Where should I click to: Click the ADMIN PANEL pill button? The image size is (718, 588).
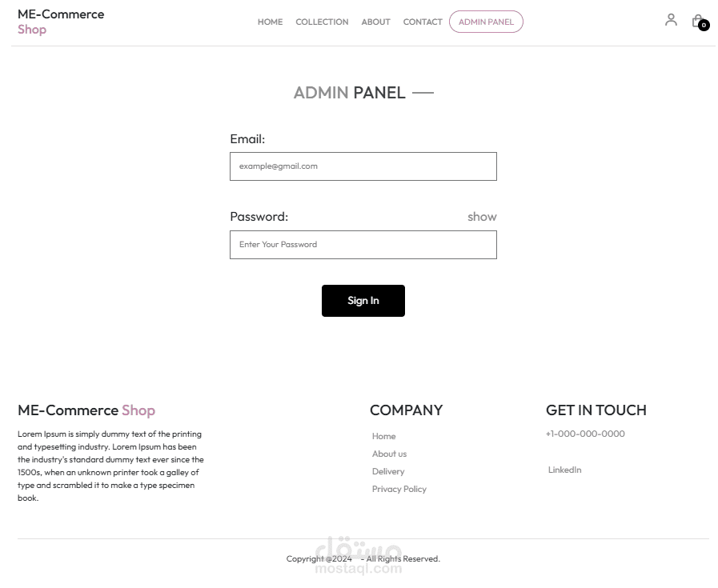click(x=486, y=22)
